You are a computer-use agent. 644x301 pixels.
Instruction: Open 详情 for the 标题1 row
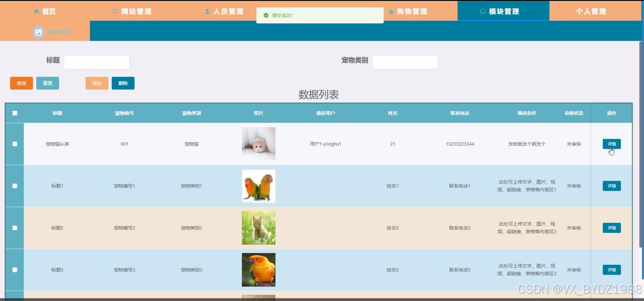pos(612,186)
